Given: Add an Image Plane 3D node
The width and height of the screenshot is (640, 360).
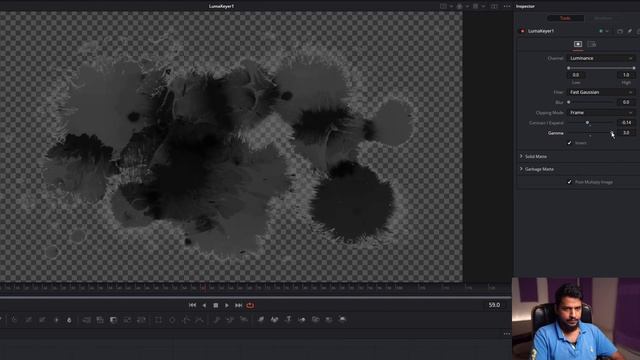Looking at the screenshot, I should pos(261,320).
